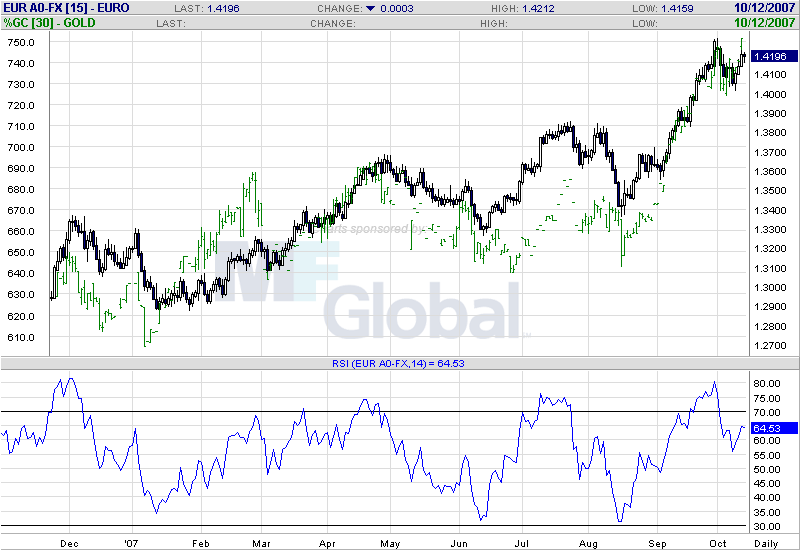Click the 610.0 gold axis label
Image resolution: width=800 pixels, height=550 pixels.
tap(21, 337)
